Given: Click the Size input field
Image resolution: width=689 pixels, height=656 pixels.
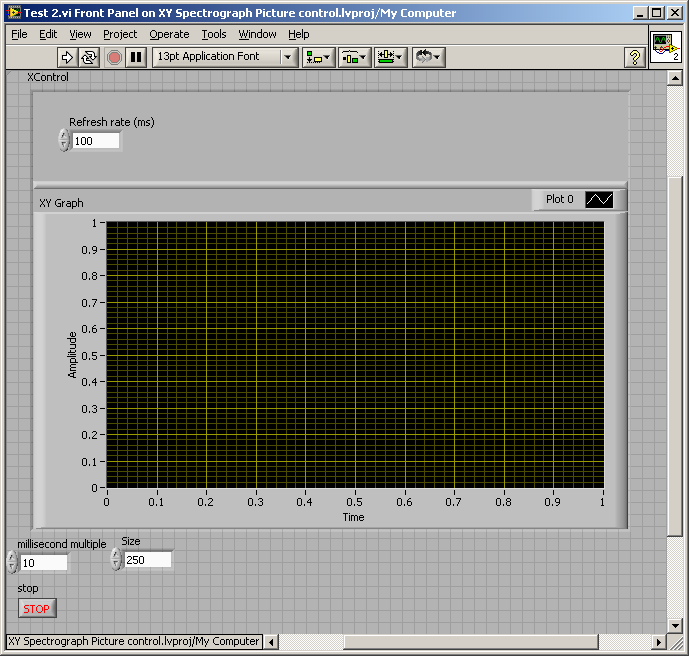Looking at the screenshot, I should pyautogui.click(x=148, y=560).
